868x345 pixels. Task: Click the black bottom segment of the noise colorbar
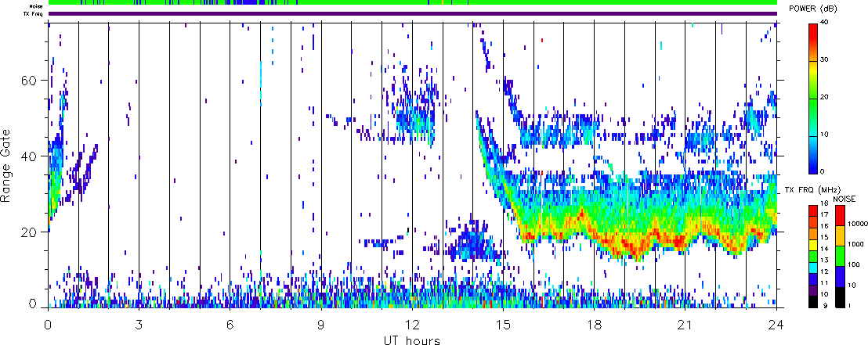click(839, 297)
